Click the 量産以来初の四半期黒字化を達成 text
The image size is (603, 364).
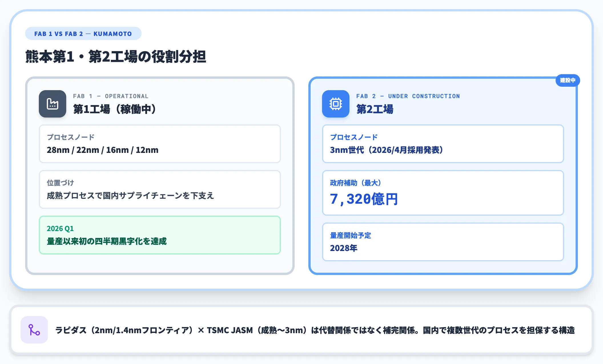click(107, 241)
